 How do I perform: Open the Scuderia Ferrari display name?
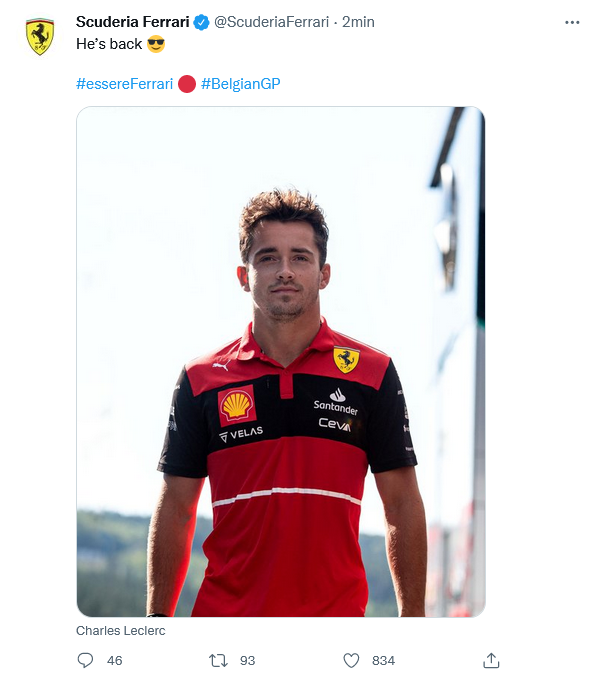tap(133, 22)
